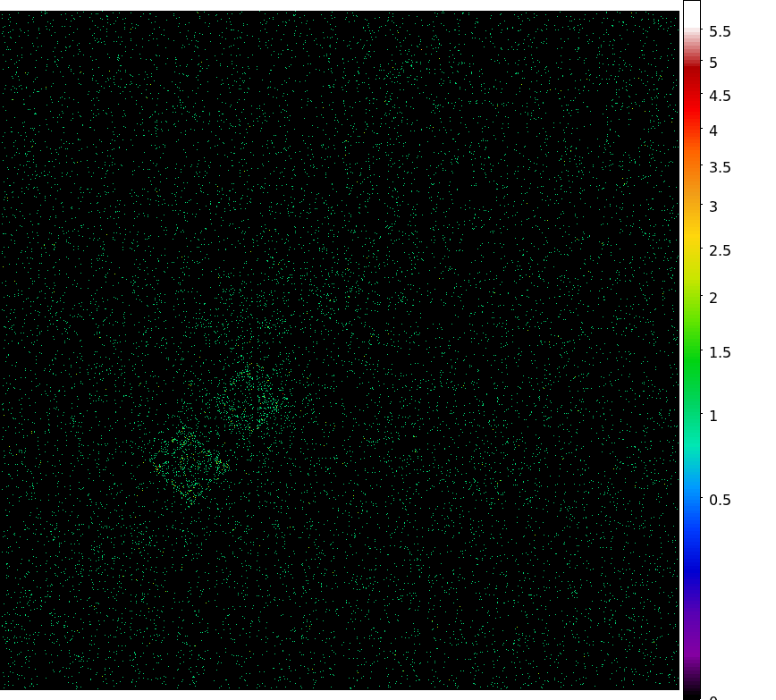The width and height of the screenshot is (776, 700).
Task: Click the 3.5 tick label on the colorbar
Action: 720,167
